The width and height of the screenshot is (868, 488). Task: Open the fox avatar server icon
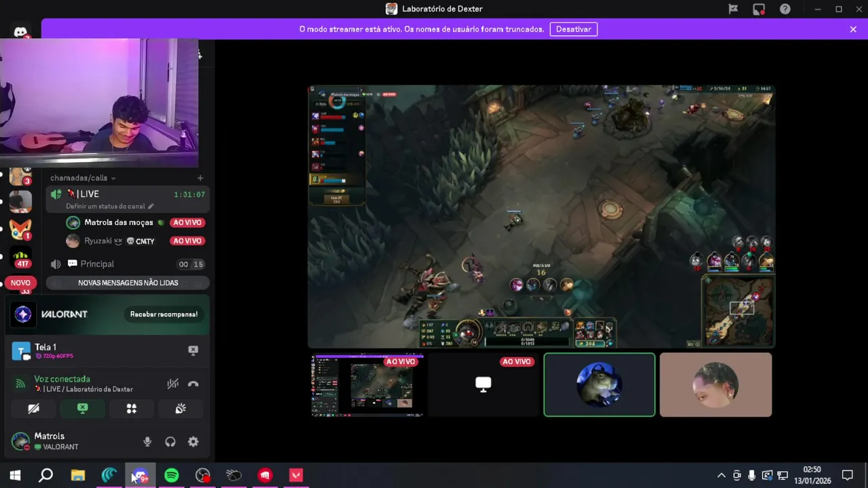tap(20, 230)
